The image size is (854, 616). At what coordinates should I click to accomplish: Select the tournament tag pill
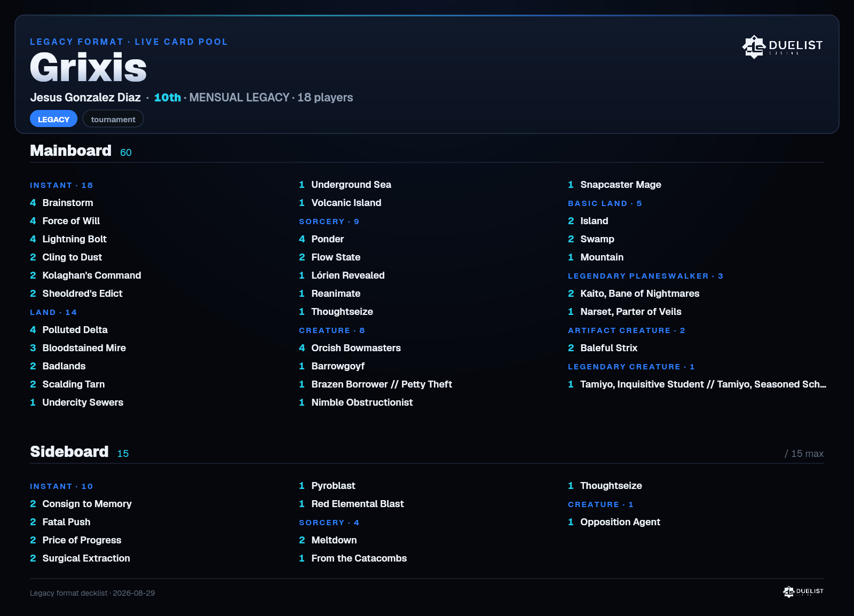tap(113, 119)
